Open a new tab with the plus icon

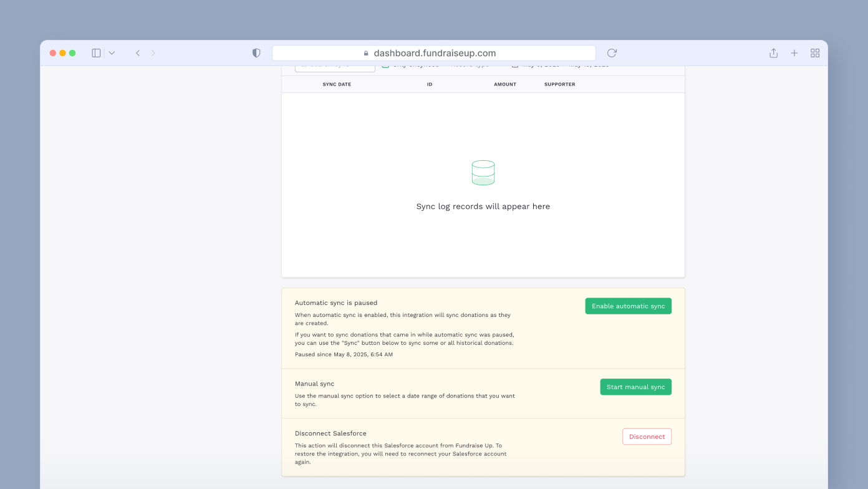794,53
